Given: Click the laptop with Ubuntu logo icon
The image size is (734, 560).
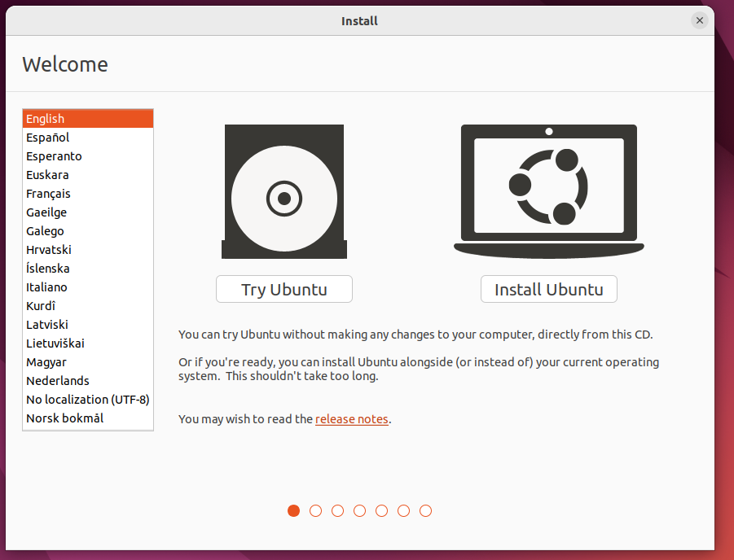Looking at the screenshot, I should tap(548, 191).
